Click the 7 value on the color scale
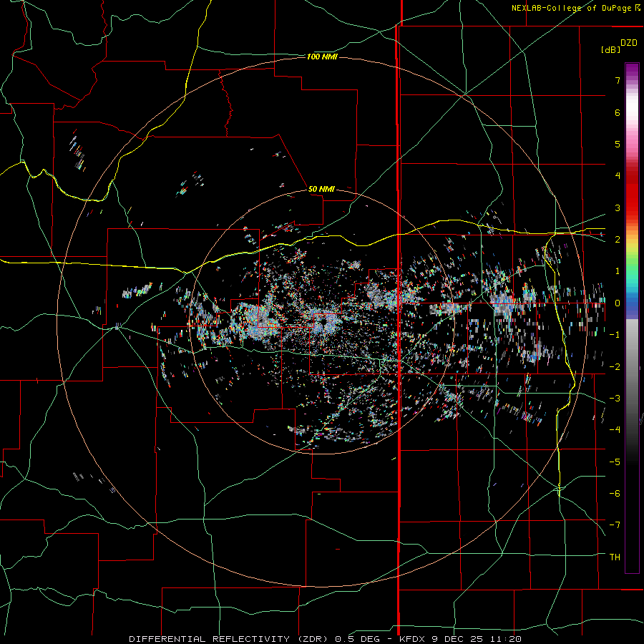The height and width of the screenshot is (644, 644). tap(618, 80)
